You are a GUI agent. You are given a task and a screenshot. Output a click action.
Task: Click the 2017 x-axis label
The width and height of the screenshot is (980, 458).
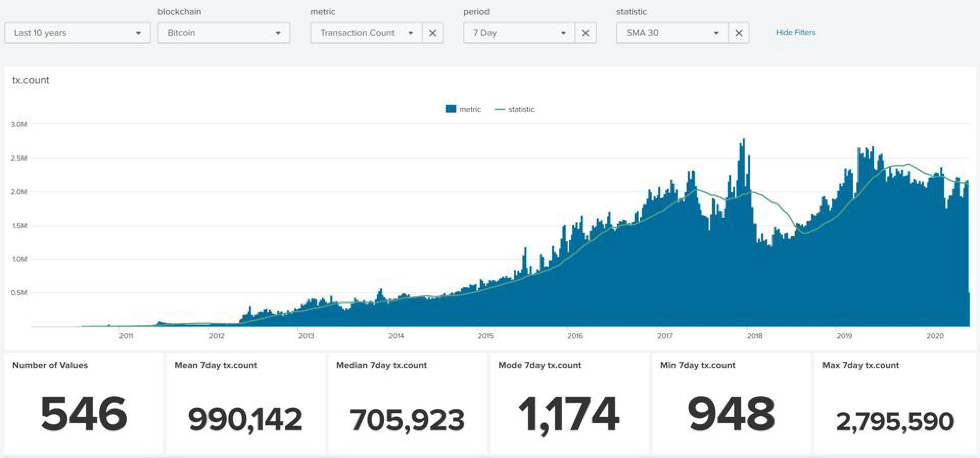click(665, 336)
